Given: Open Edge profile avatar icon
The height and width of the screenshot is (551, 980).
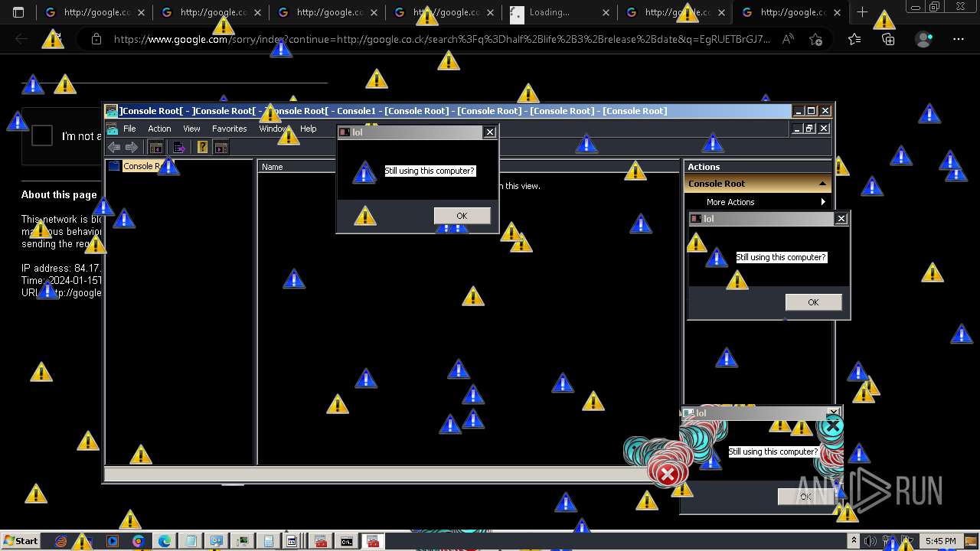Looking at the screenshot, I should (x=924, y=39).
